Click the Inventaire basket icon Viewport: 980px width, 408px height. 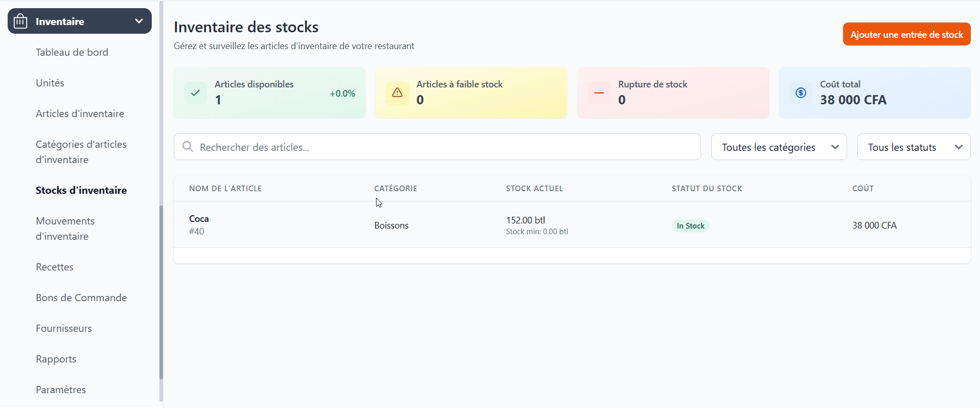tap(20, 21)
